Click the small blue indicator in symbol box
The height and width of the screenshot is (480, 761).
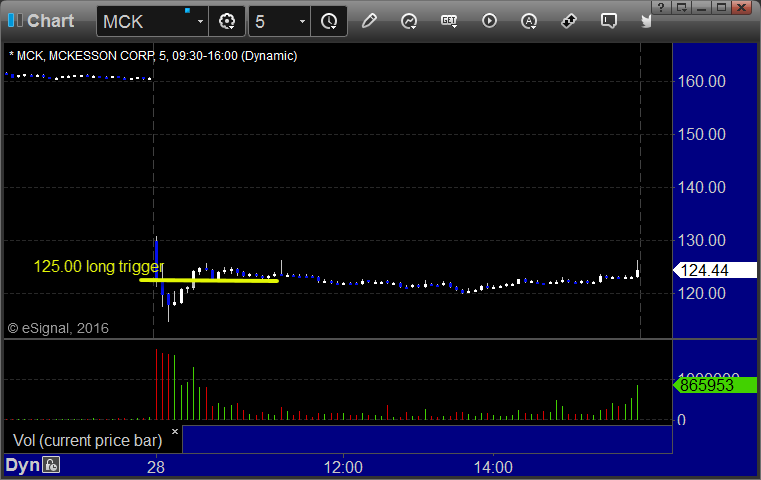(187, 11)
